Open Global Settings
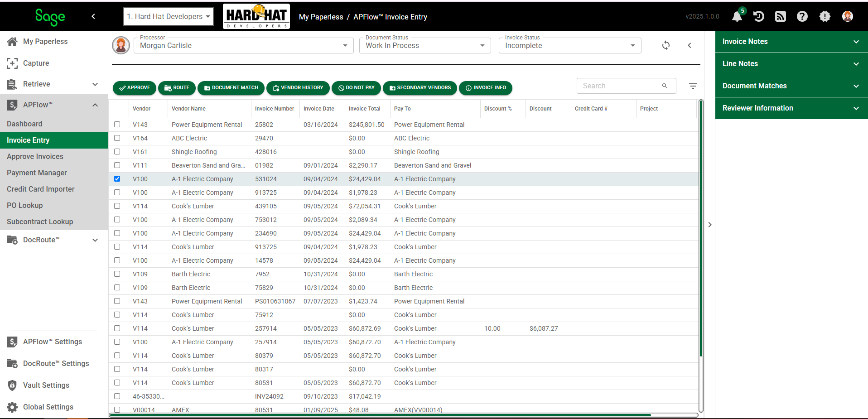This screenshot has width=868, height=419. [48, 407]
